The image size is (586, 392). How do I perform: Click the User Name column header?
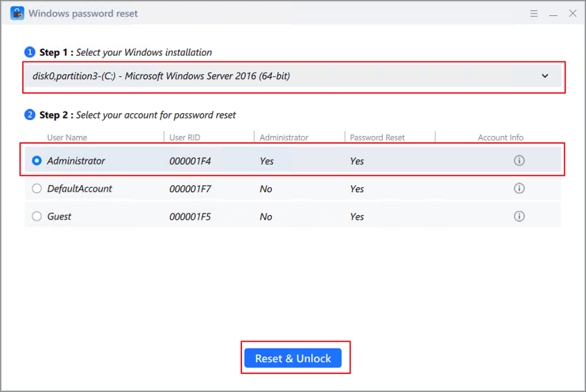click(x=67, y=138)
